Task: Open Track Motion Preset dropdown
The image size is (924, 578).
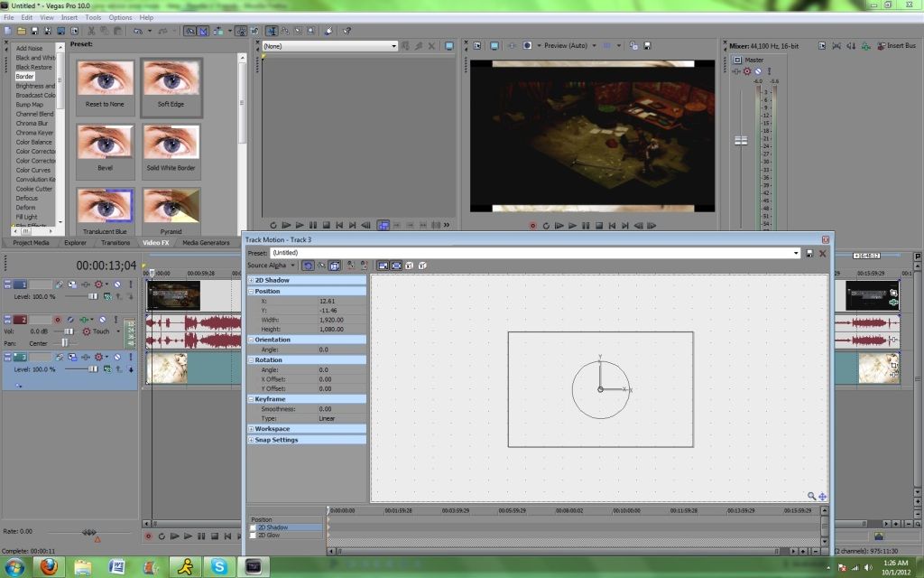Action: (796, 253)
